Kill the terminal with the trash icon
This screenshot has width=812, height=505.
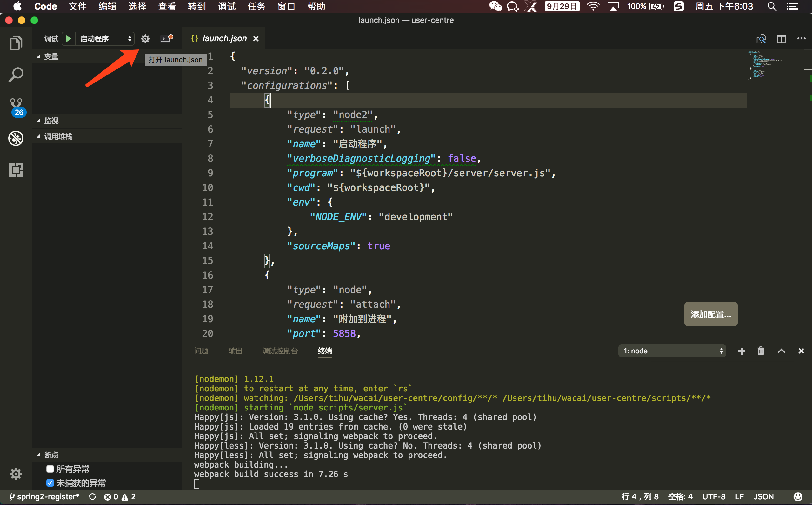[x=761, y=351]
